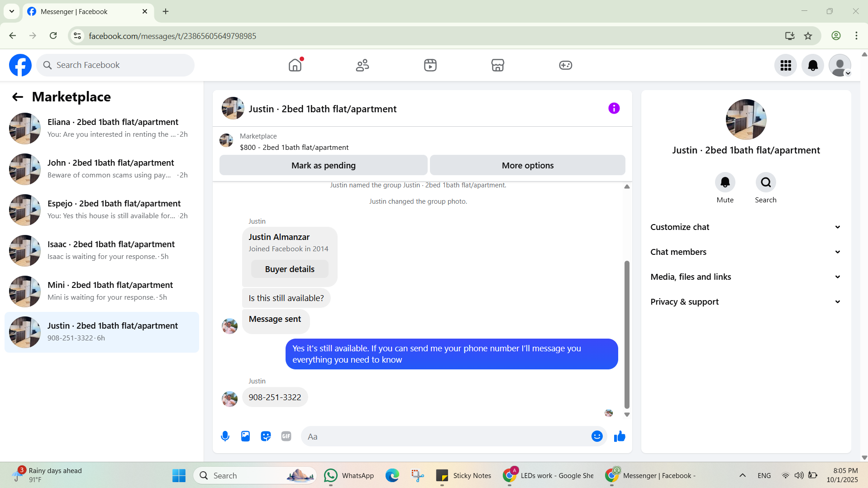868x488 pixels.
Task: Click the 'Is this still available?' message
Action: click(286, 298)
